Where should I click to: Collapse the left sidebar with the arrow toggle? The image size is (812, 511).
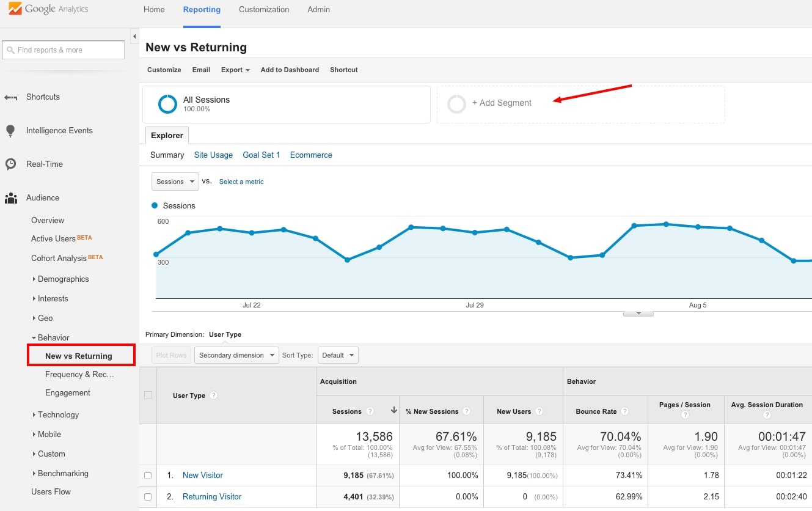[134, 37]
